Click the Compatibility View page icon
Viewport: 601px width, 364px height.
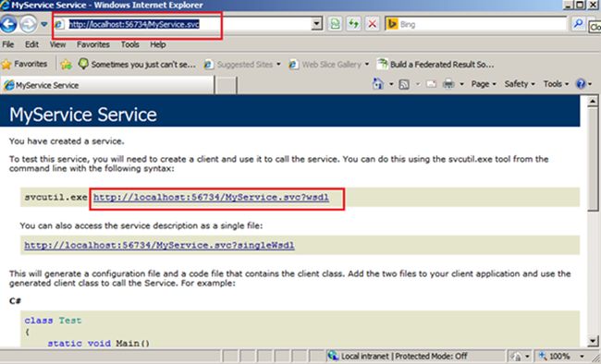click(x=335, y=25)
